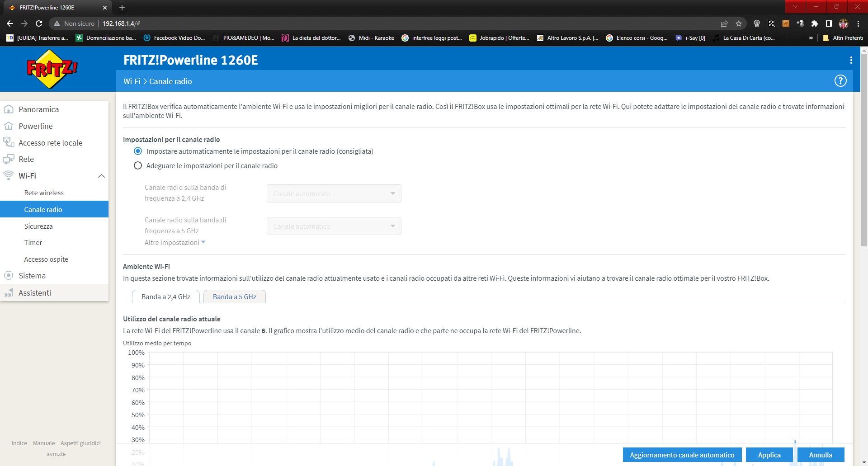This screenshot has width=868, height=466.
Task: Click the Assistenti icon in sidebar
Action: click(x=9, y=293)
